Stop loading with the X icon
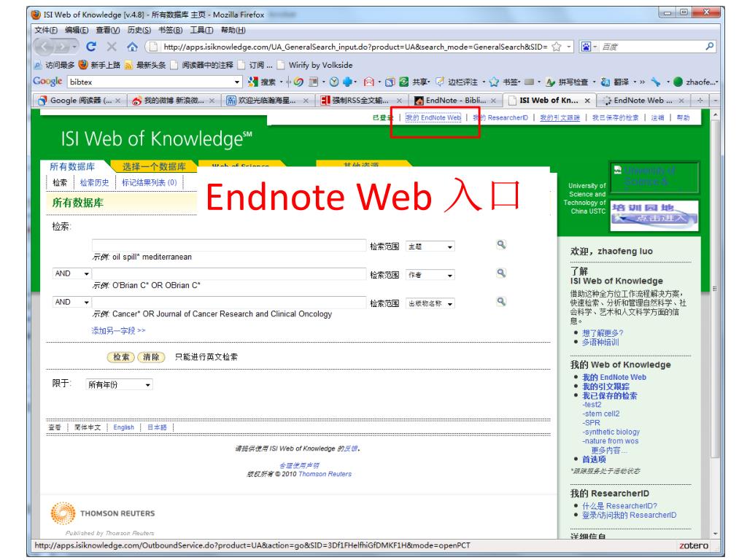 click(x=112, y=47)
